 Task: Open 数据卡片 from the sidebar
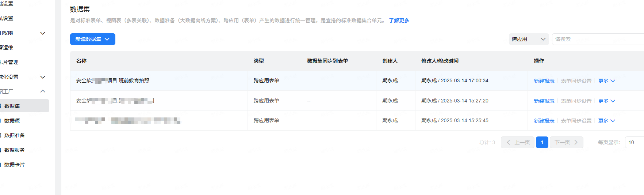pos(15,165)
